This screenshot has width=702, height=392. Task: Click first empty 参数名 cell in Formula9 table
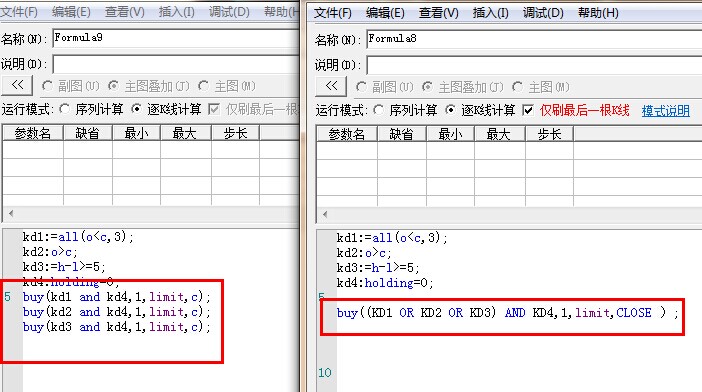tap(33, 150)
